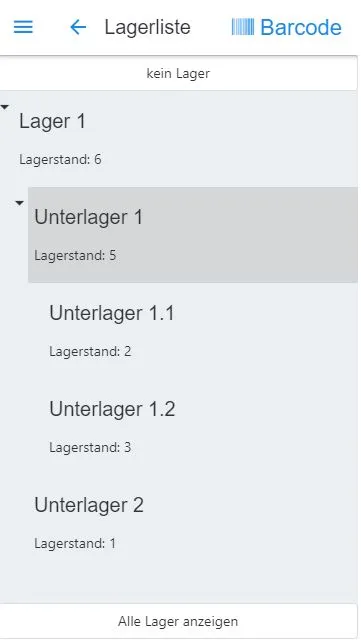Screen dimensions: 361x642
Task: Select the kein Lager button
Action: (178, 74)
